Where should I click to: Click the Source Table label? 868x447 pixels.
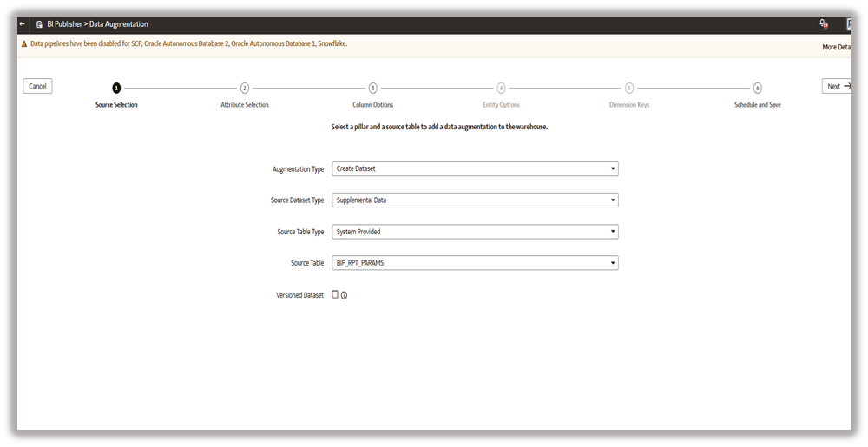307,263
